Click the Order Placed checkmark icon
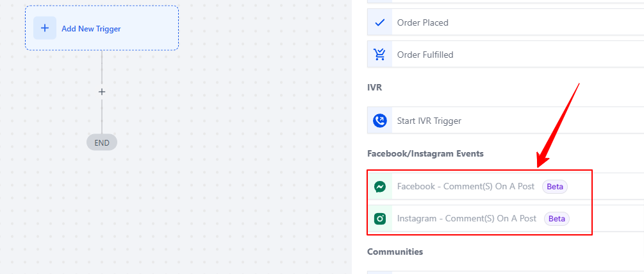 coord(380,22)
